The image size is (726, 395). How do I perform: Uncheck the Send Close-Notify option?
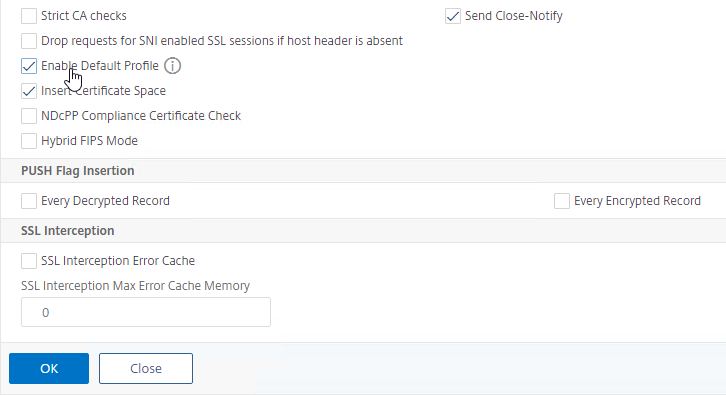coord(453,16)
